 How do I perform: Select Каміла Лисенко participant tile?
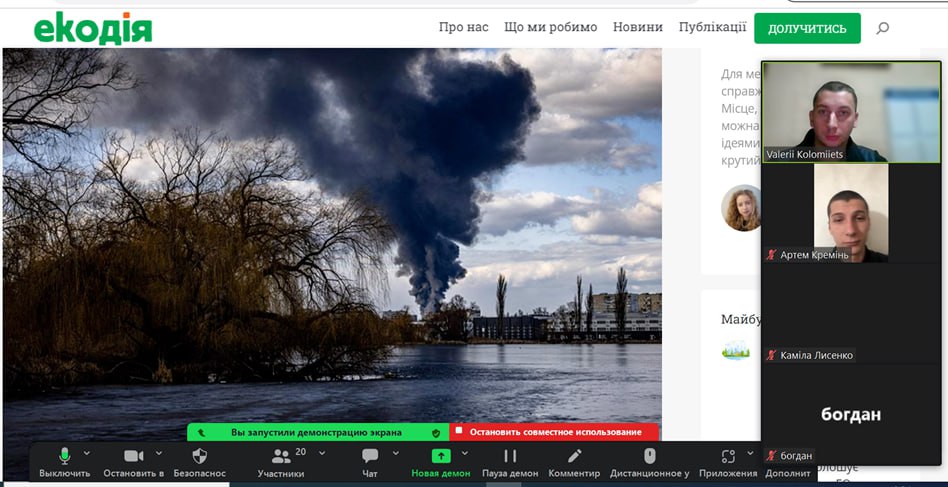(x=851, y=313)
